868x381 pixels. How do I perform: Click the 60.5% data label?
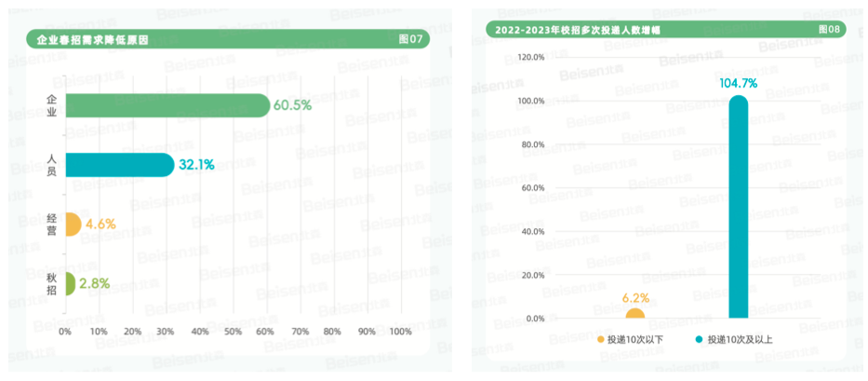pos(293,105)
